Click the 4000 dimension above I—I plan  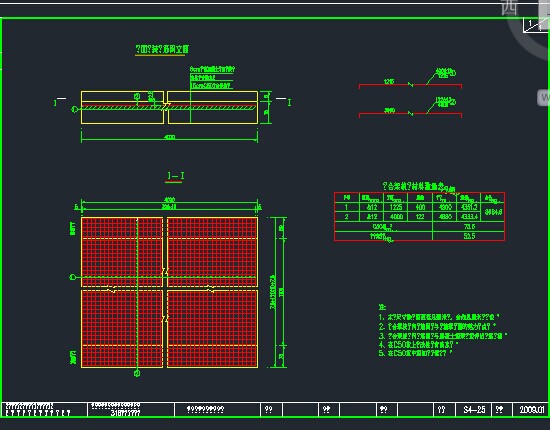click(x=169, y=200)
